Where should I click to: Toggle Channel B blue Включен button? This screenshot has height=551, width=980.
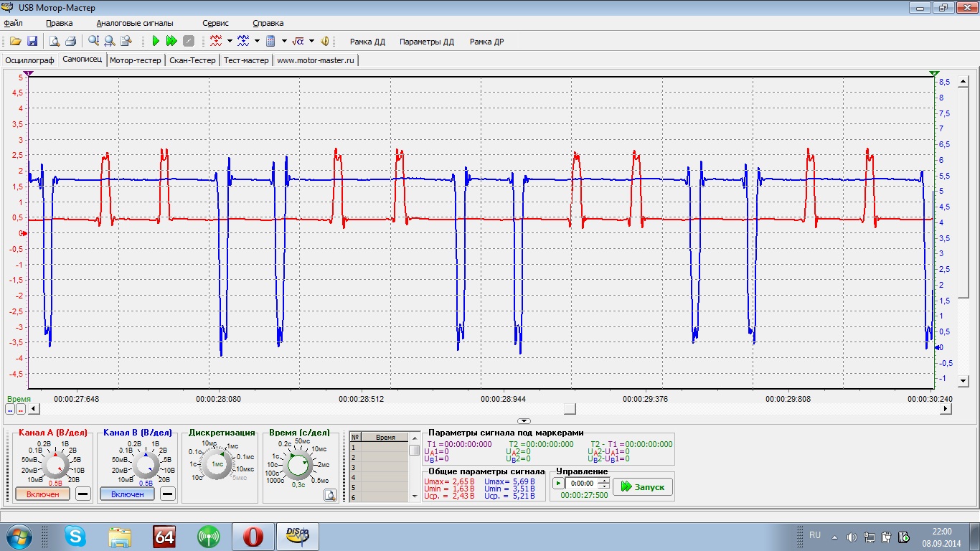pos(127,494)
